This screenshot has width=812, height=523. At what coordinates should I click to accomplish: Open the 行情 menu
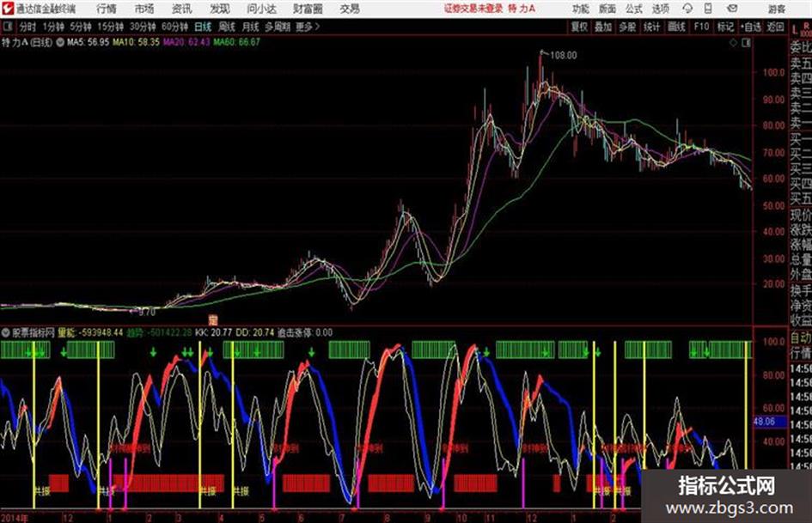pyautogui.click(x=107, y=9)
